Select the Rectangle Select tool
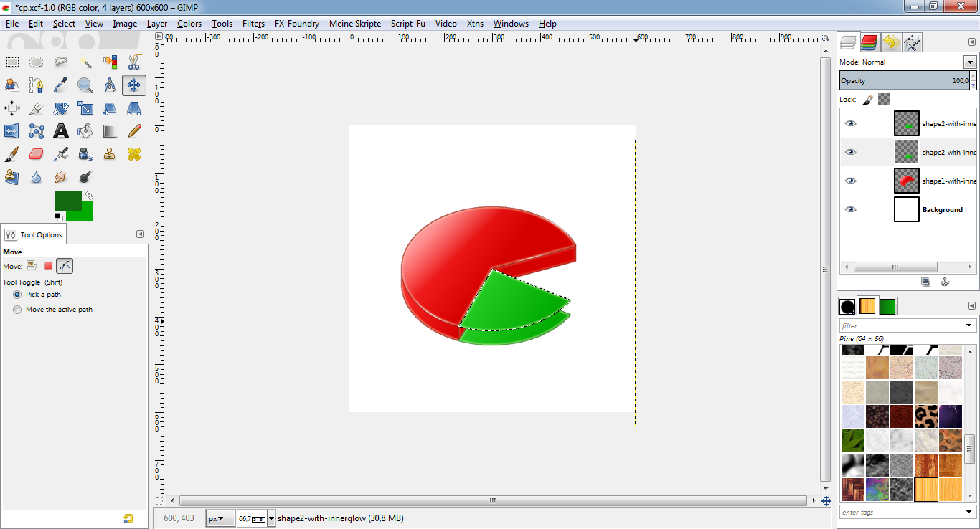Screen dimensions: 980x529 (x=12, y=62)
